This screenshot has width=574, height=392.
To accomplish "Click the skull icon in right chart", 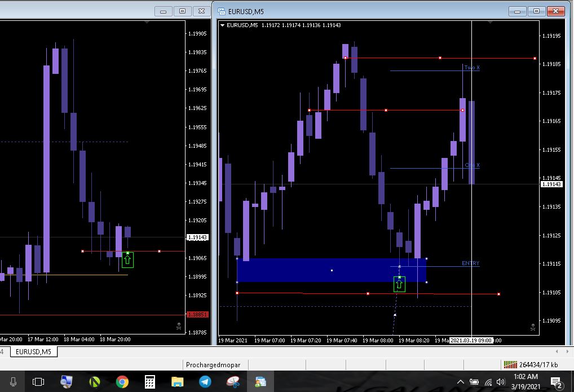I will 533,327.
